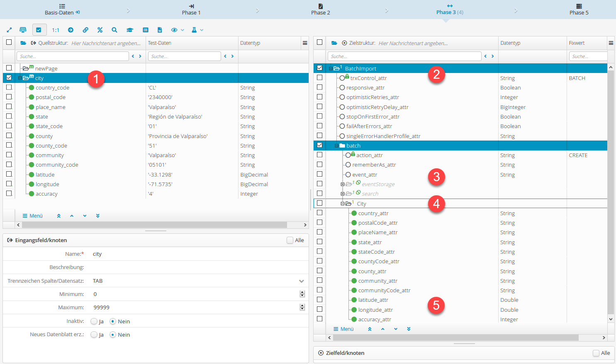Viewport: 616px width, 364px height.
Task: Click the fullscreen expand arrows icon
Action: point(9,30)
